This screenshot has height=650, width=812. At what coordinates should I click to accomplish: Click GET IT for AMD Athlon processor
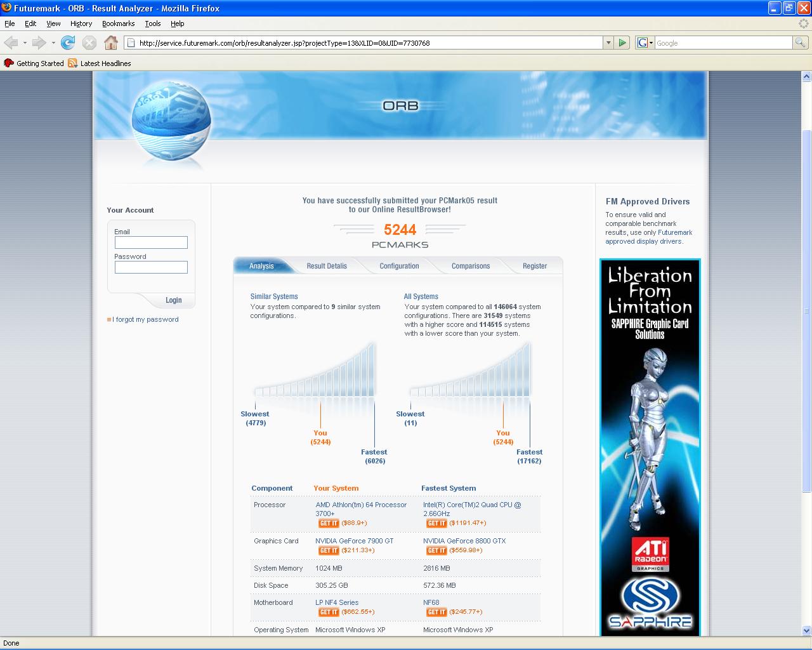click(329, 523)
